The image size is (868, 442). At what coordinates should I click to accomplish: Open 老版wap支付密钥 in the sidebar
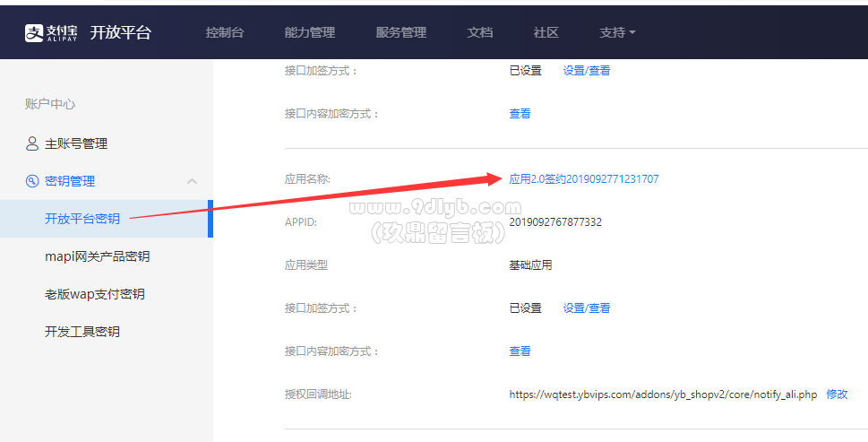tap(95, 294)
